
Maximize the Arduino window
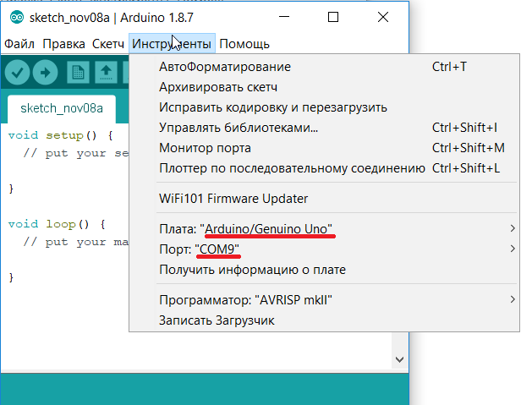coord(333,17)
